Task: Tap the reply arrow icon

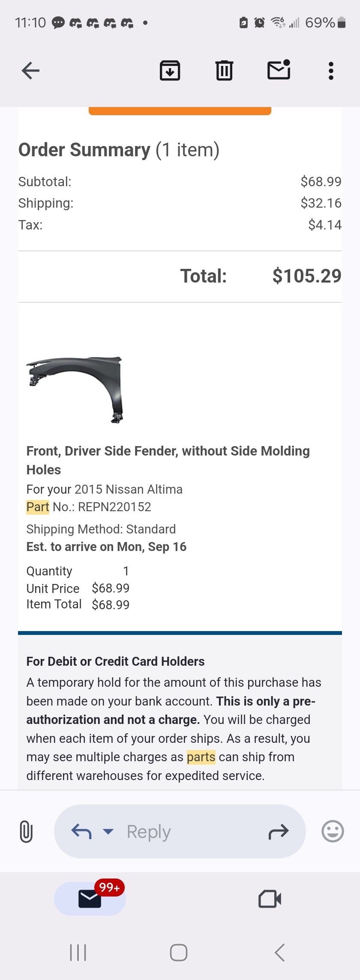Action: (x=81, y=831)
